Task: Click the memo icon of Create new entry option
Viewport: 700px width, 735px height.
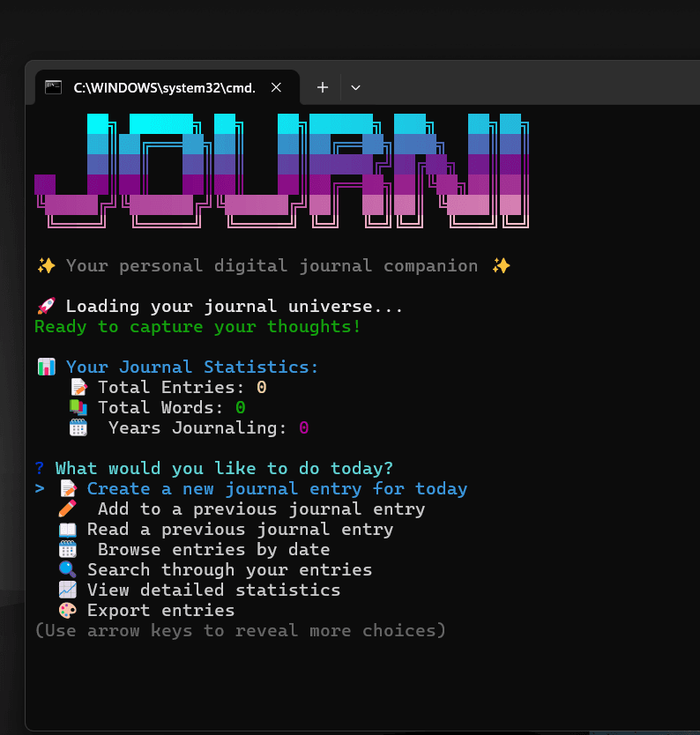Action: click(x=68, y=488)
